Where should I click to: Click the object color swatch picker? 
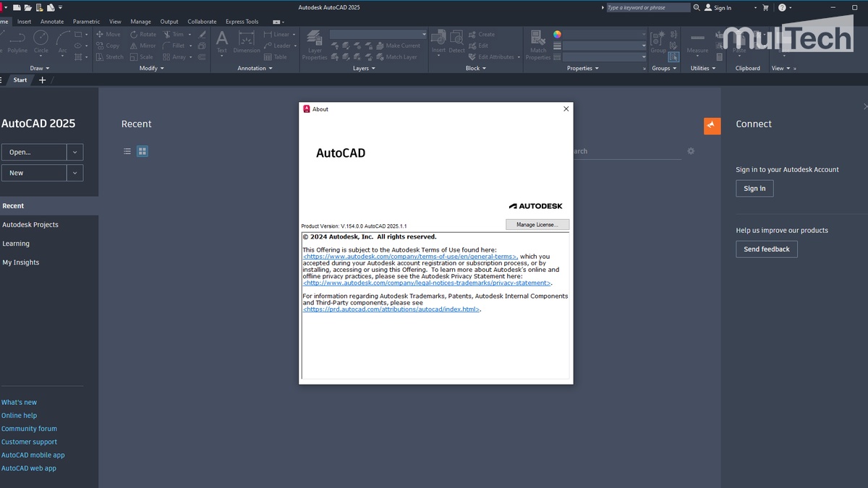557,34
